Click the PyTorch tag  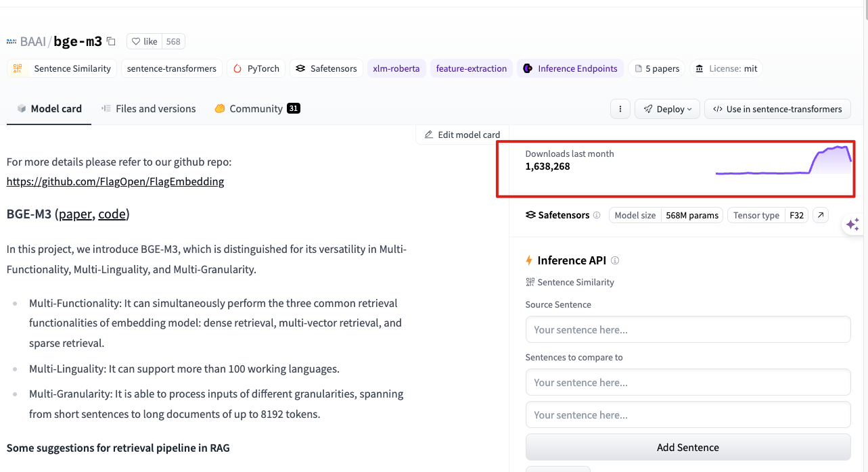coord(256,68)
